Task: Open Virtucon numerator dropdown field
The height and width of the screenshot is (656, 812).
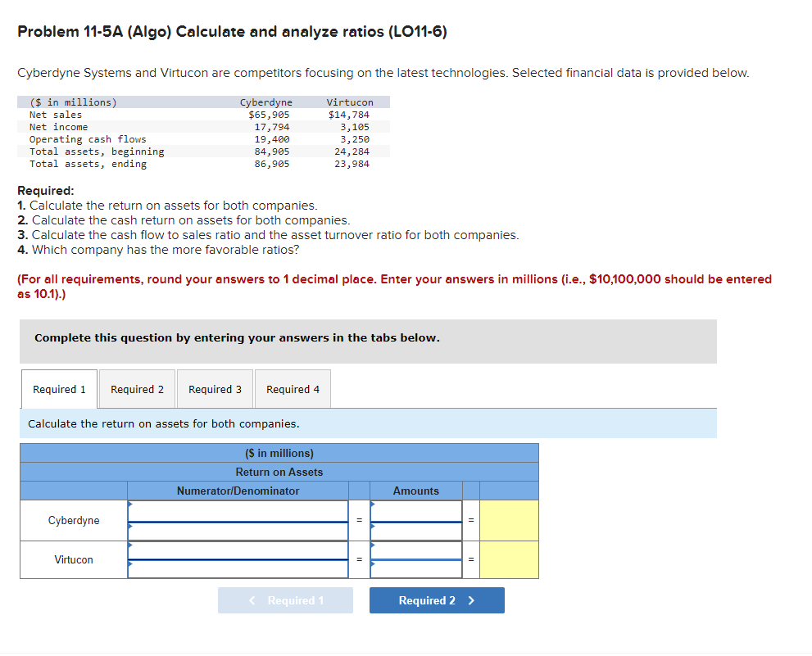Action: 238,550
